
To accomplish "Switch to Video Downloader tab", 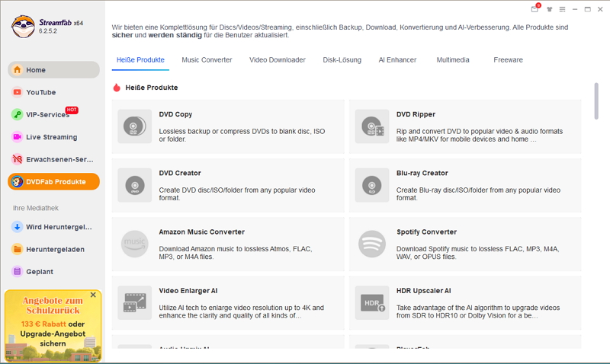I will pyautogui.click(x=278, y=60).
